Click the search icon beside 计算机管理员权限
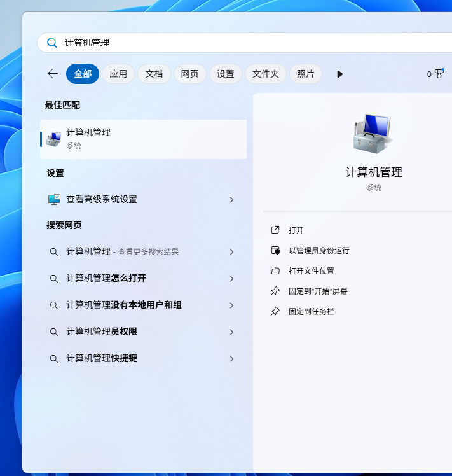 [x=53, y=332]
